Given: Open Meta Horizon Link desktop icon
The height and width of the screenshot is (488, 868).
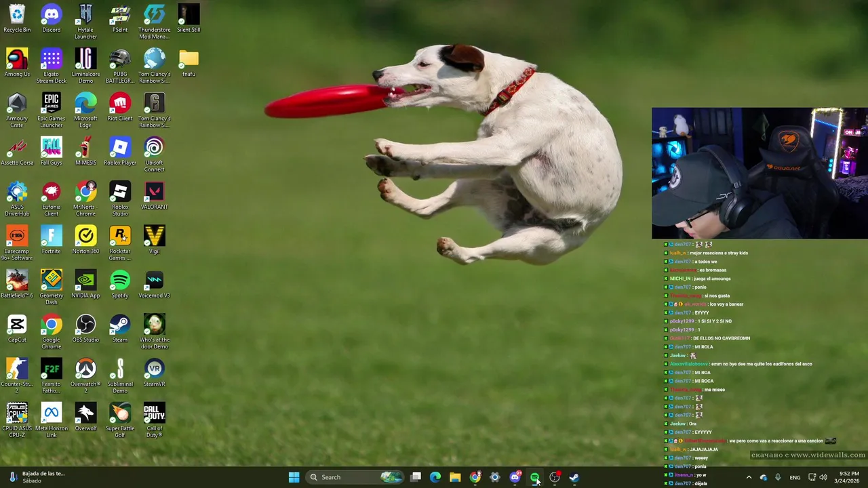Looking at the screenshot, I should tap(51, 420).
